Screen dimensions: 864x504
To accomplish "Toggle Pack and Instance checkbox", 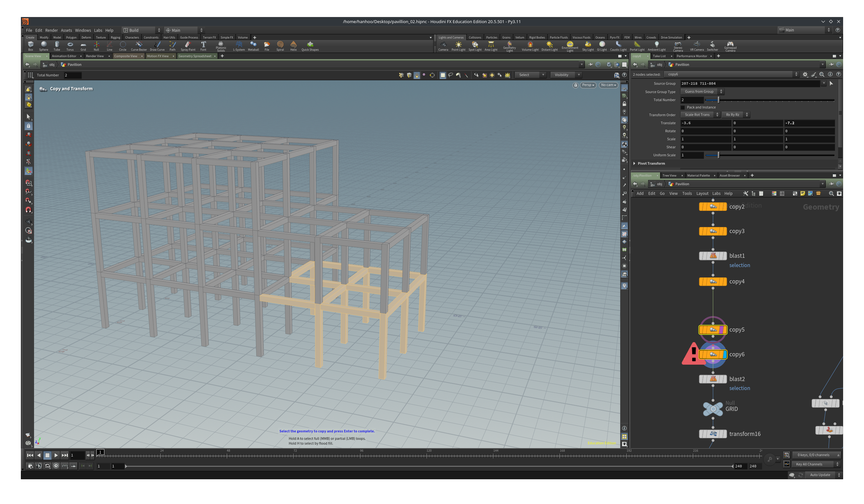I will (x=683, y=107).
